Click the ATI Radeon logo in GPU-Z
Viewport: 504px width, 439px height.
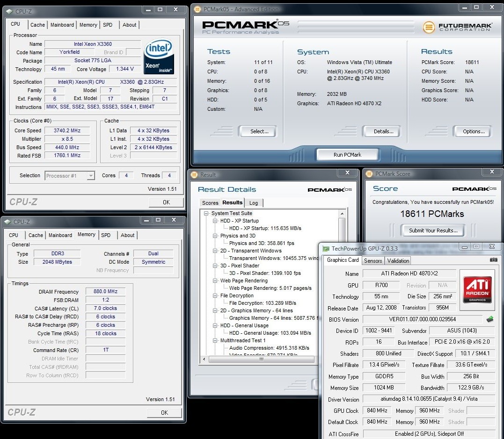click(477, 290)
